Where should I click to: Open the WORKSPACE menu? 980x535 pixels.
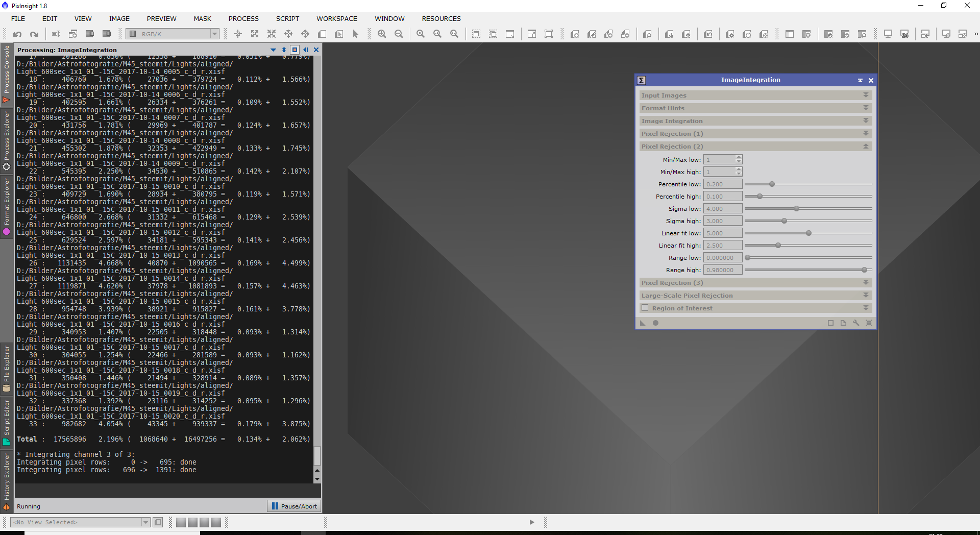[x=337, y=18]
